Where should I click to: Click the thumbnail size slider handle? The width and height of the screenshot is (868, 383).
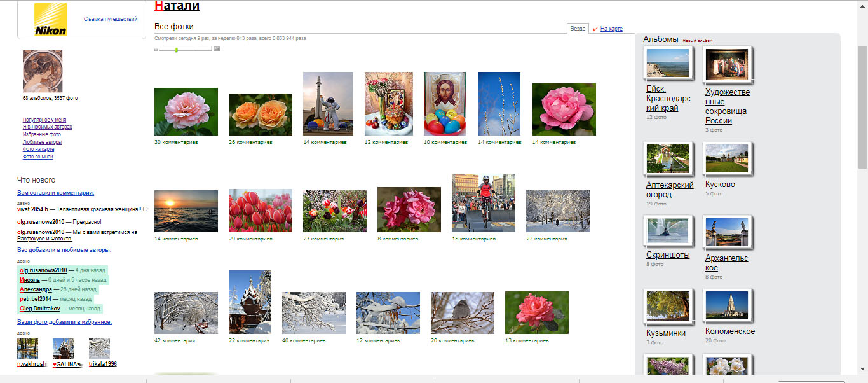tap(176, 50)
